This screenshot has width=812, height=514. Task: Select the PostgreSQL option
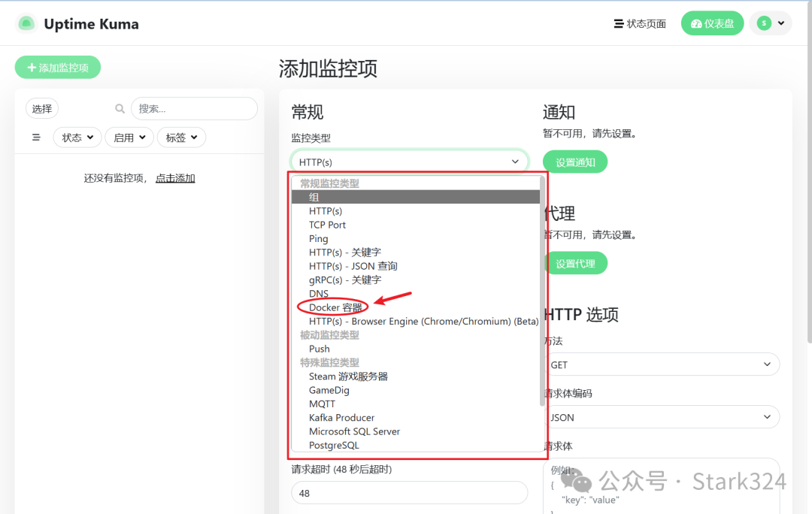(415, 445)
